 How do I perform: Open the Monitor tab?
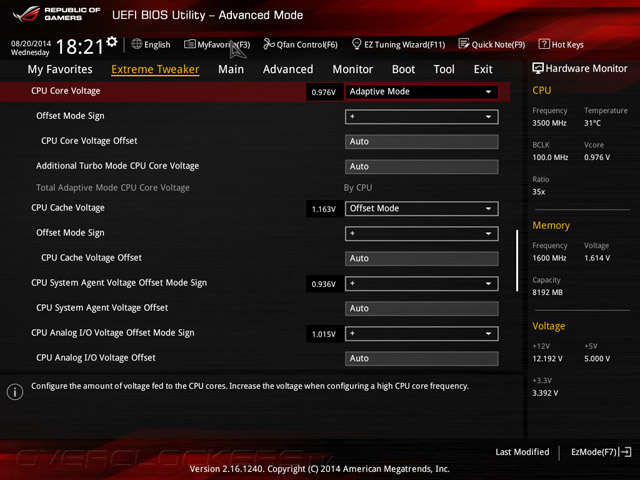point(353,69)
